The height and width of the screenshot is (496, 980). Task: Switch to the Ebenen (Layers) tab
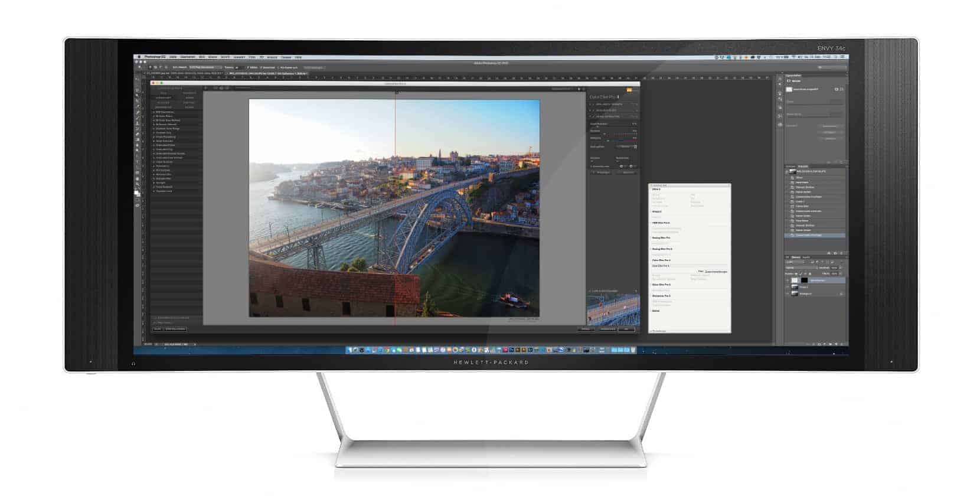tap(796, 257)
